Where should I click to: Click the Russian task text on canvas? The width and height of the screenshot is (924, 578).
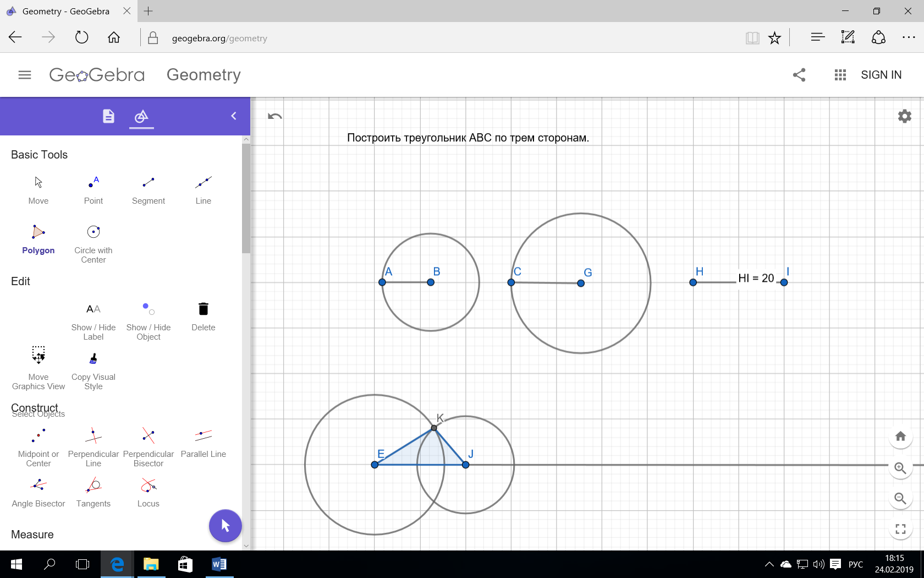coord(468,138)
